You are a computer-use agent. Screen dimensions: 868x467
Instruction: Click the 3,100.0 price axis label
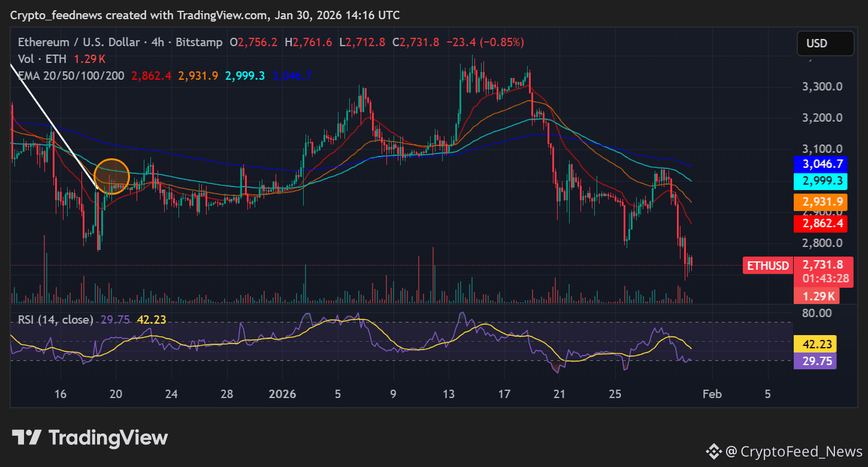tap(822, 149)
